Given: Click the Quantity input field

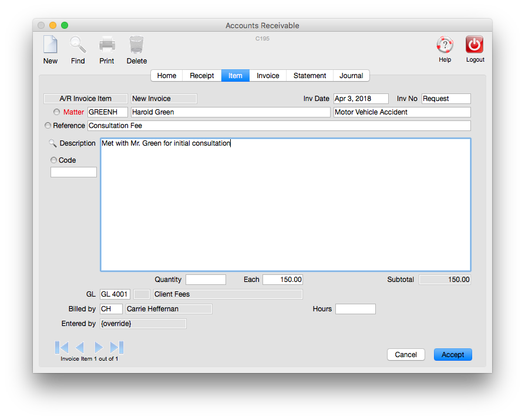Looking at the screenshot, I should coord(206,280).
